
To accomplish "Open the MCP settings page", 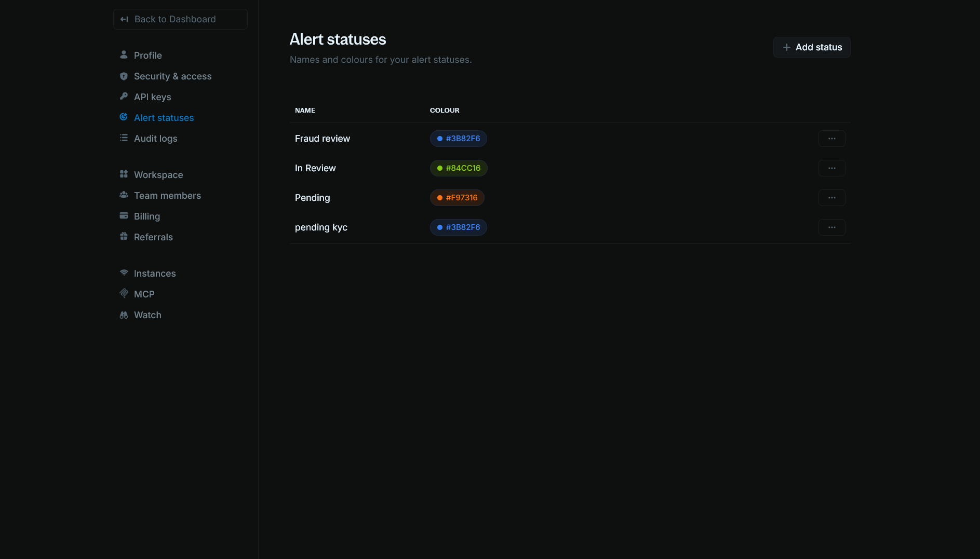I will pos(144,294).
